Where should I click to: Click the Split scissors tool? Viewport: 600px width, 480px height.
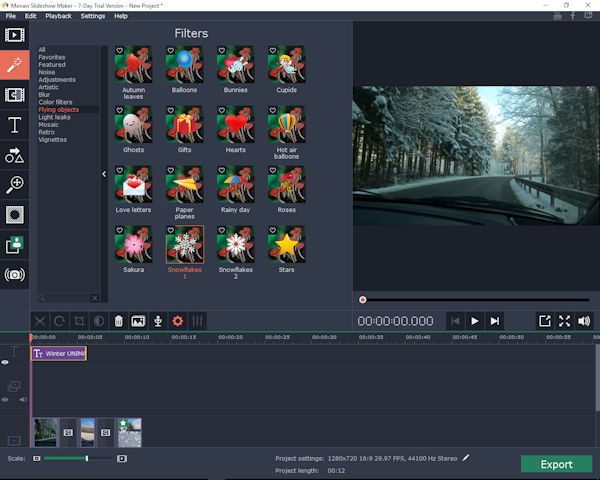point(40,321)
